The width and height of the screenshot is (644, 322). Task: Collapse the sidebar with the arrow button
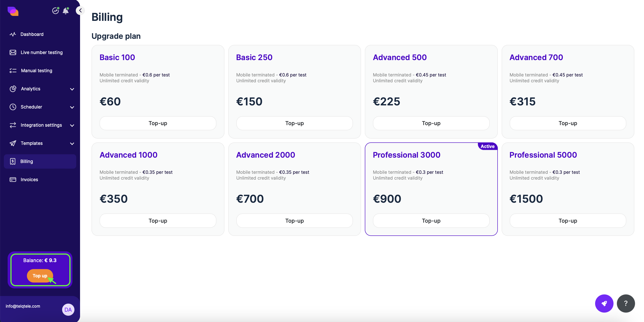pos(80,11)
